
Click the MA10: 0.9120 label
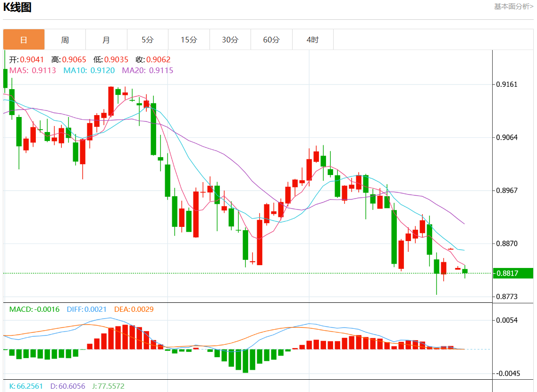89,71
